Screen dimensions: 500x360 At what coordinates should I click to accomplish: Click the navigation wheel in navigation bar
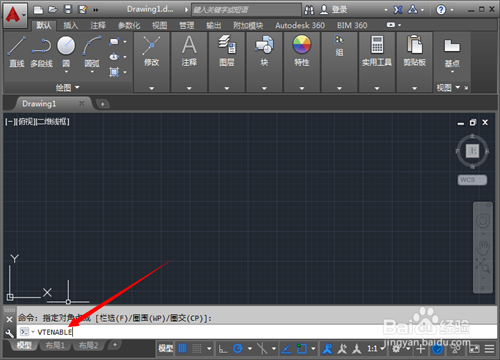pos(483,221)
